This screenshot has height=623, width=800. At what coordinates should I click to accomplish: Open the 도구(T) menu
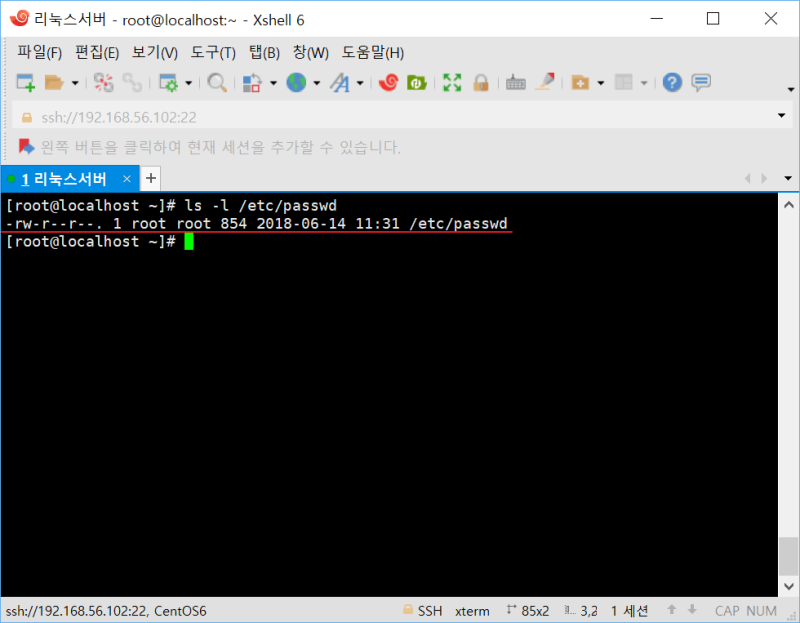213,53
